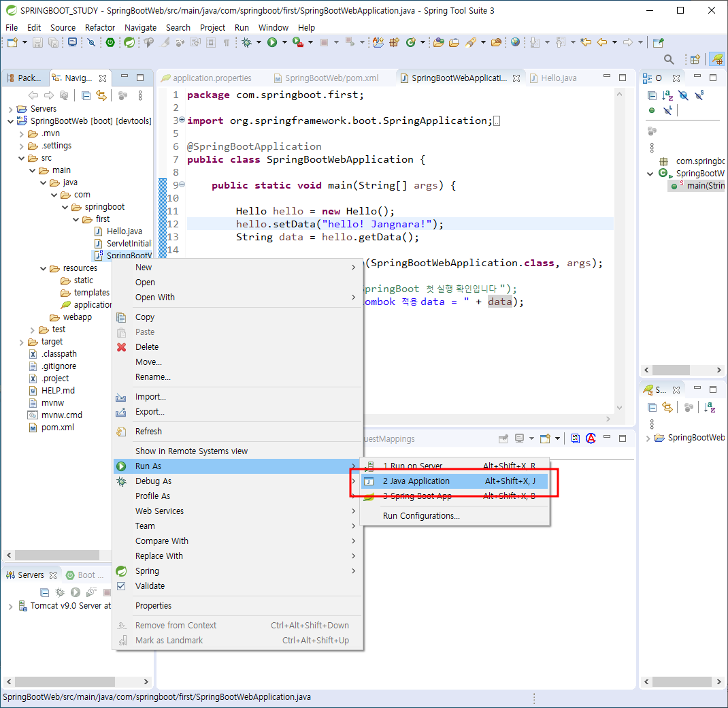Viewport: 728px width, 708px height.
Task: Click the green Spring leaf relaunch icon
Action: point(129,43)
